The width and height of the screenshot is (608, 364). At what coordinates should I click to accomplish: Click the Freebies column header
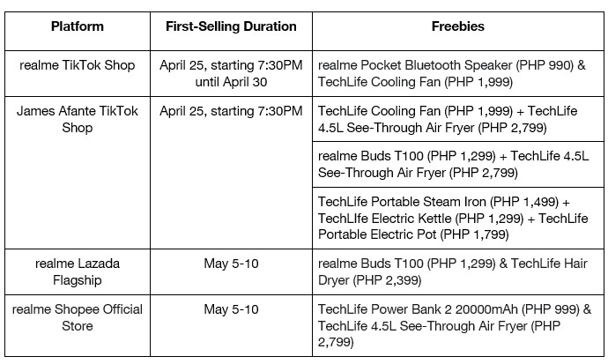pyautogui.click(x=457, y=26)
